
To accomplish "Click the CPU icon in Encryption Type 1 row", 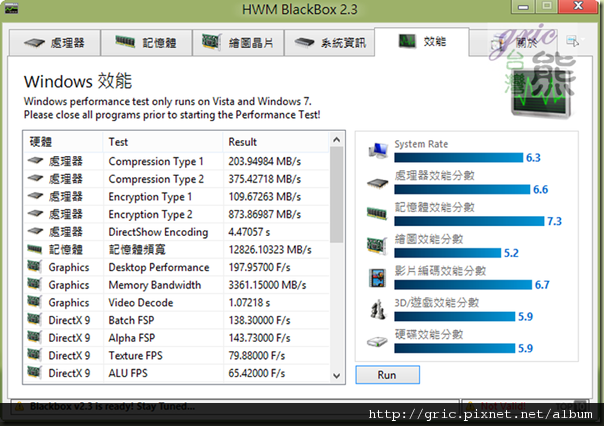I will (x=35, y=196).
